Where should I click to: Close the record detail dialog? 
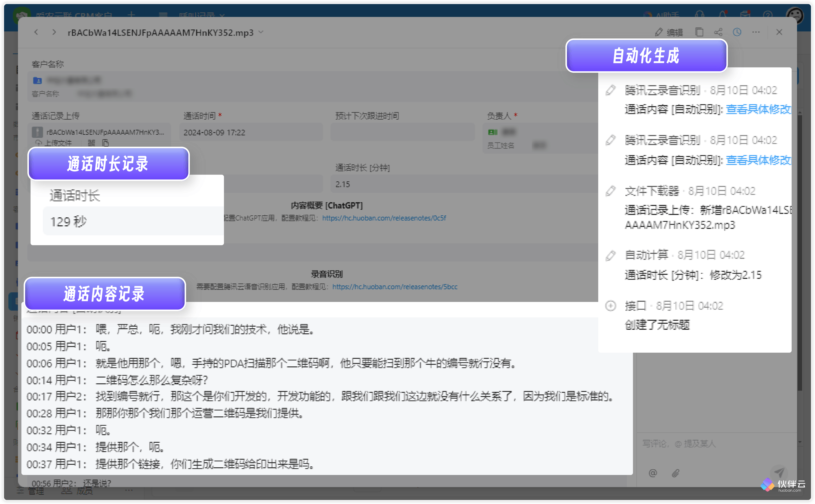(x=779, y=32)
